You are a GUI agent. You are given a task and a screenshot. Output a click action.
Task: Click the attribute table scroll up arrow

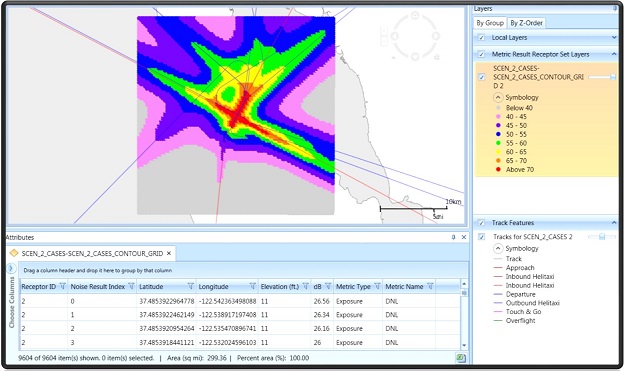point(464,283)
